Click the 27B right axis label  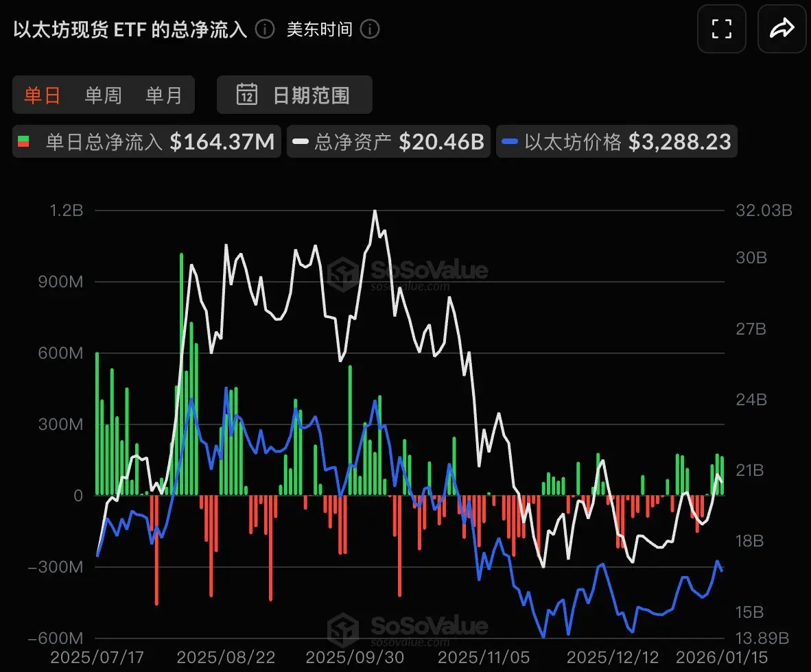pos(751,328)
